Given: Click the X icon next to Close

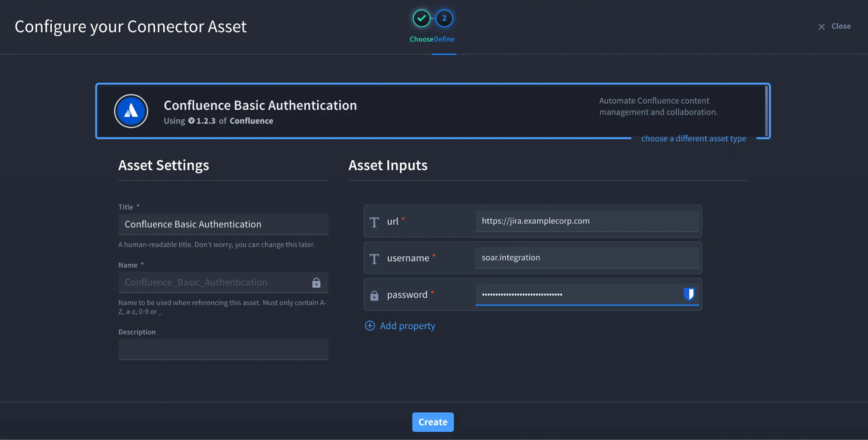Looking at the screenshot, I should click(821, 27).
